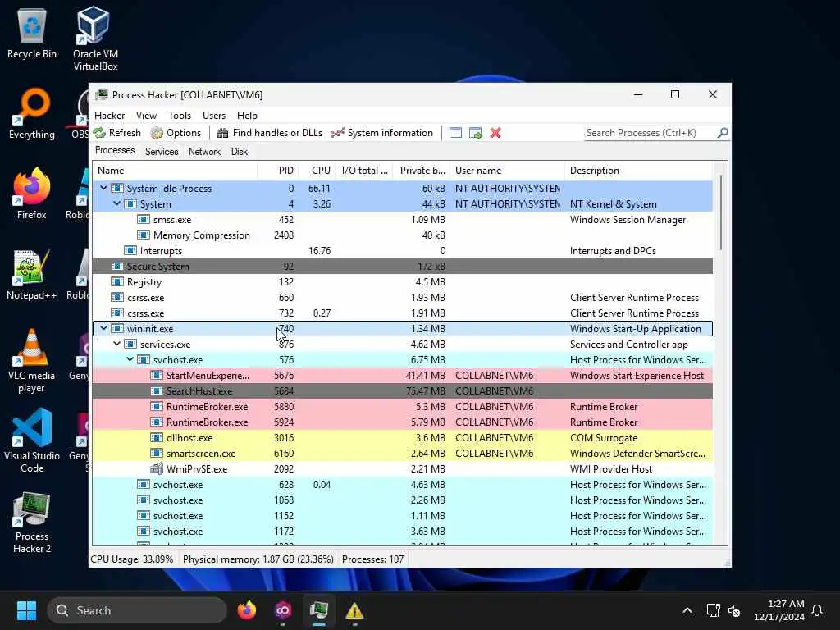Screen dimensions: 840x630
Task: Sort by User name column header
Action: 507,171
